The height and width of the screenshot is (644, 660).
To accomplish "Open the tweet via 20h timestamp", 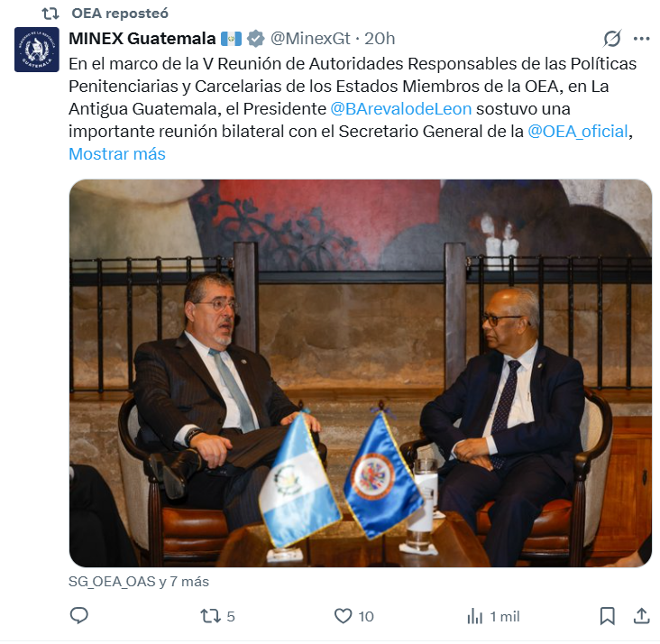I will 380,39.
